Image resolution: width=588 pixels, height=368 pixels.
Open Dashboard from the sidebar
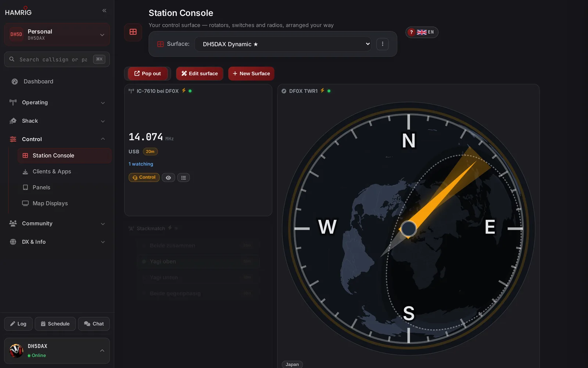pos(57,81)
